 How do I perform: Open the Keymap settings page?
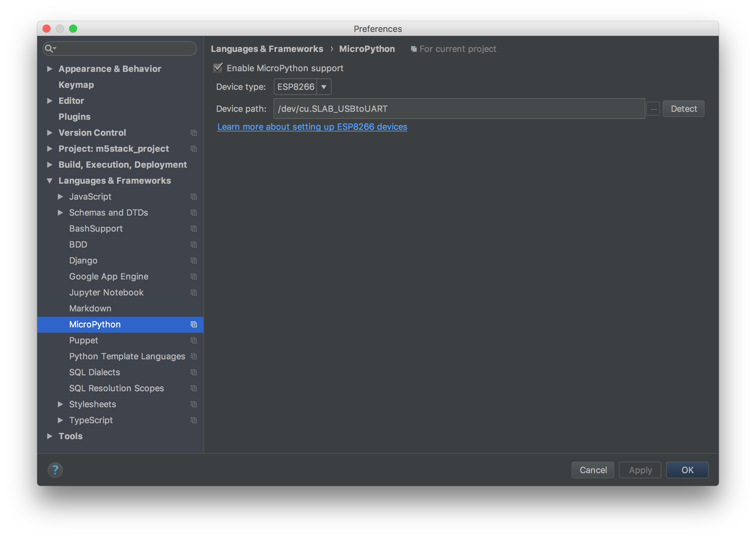point(76,85)
